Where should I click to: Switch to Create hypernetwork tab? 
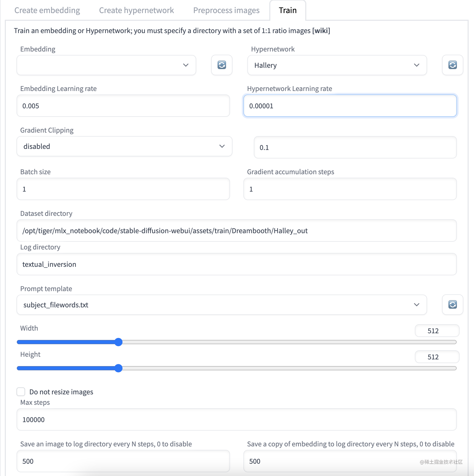[x=136, y=10]
